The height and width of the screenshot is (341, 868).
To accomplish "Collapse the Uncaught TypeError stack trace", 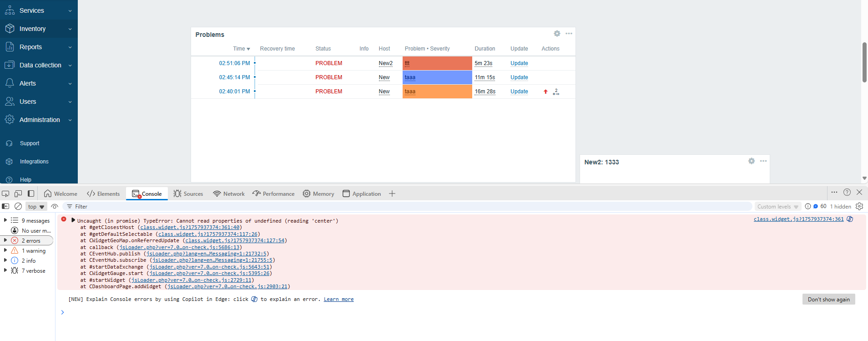I will 73,220.
